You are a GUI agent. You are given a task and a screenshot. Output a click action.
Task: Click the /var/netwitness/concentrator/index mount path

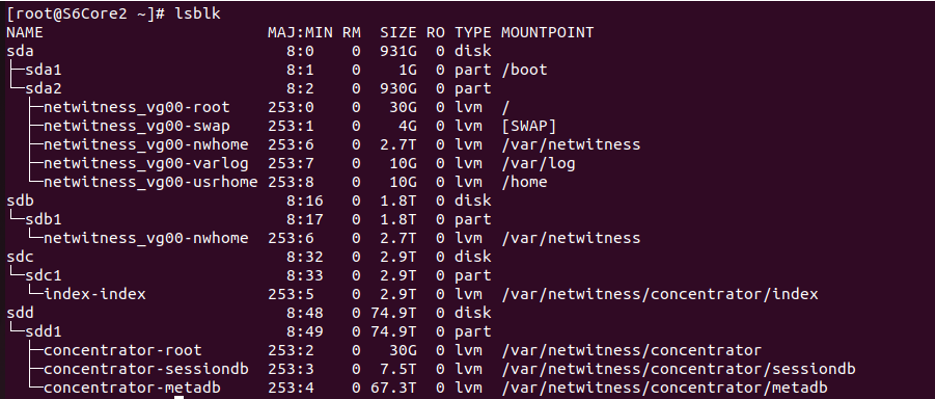[660, 294]
